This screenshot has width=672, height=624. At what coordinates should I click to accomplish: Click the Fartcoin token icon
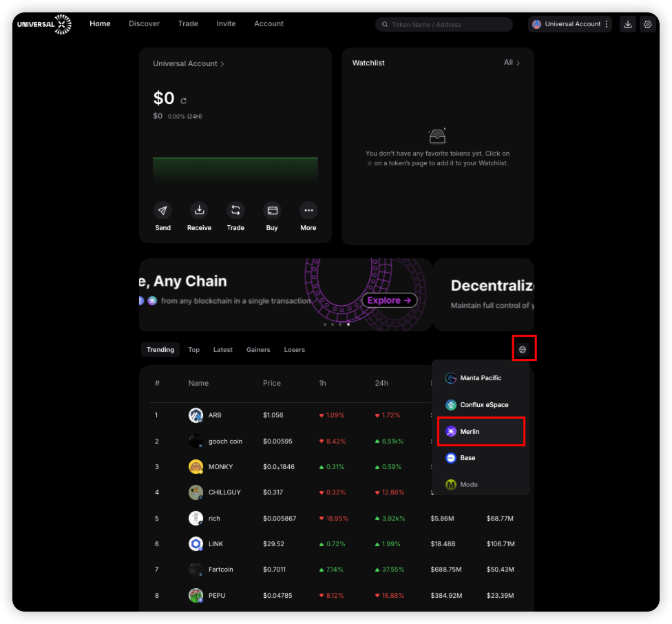196,570
